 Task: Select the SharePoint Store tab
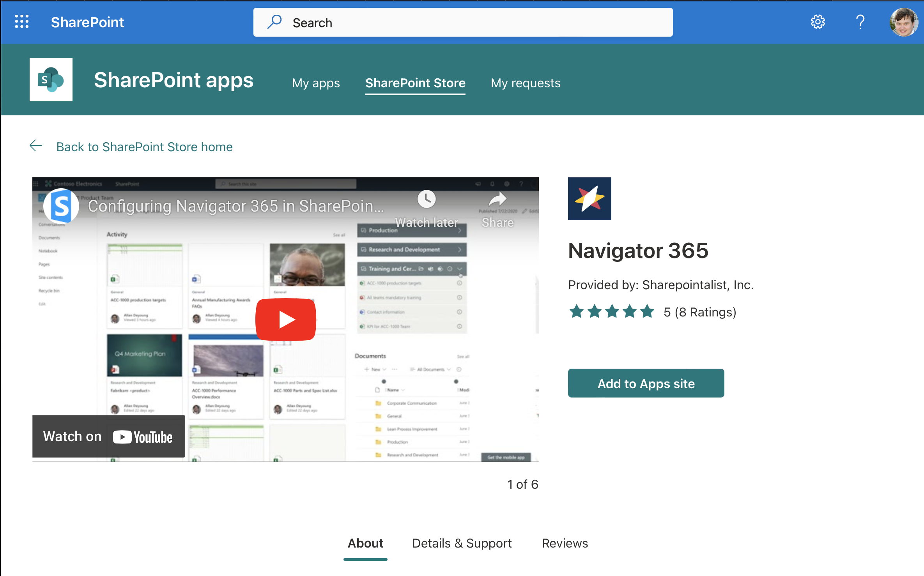pyautogui.click(x=415, y=83)
